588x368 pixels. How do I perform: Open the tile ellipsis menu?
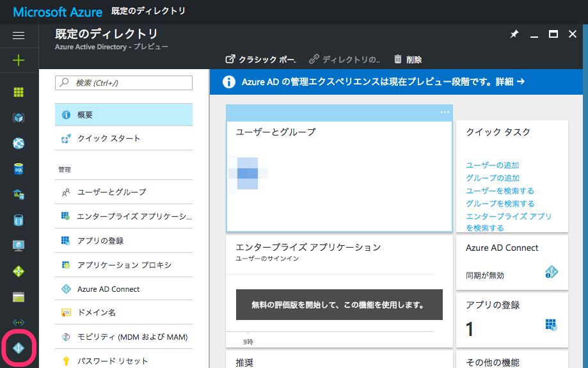tap(445, 112)
